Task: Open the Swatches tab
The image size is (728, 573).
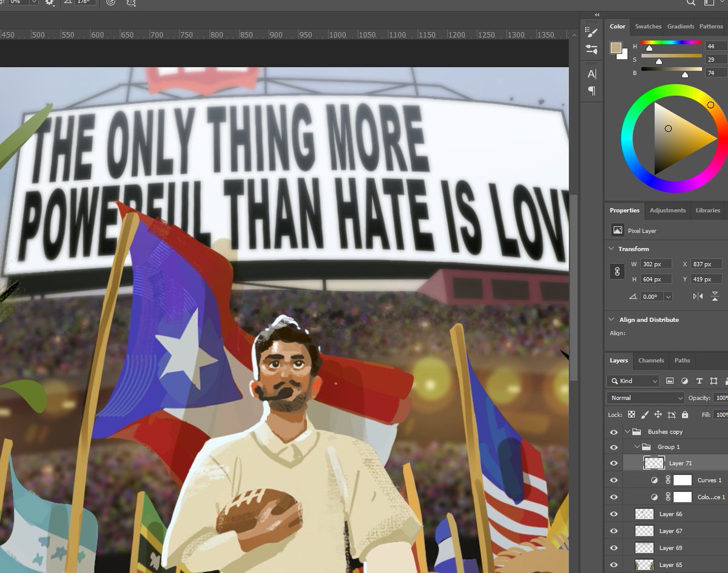Action: click(x=648, y=26)
